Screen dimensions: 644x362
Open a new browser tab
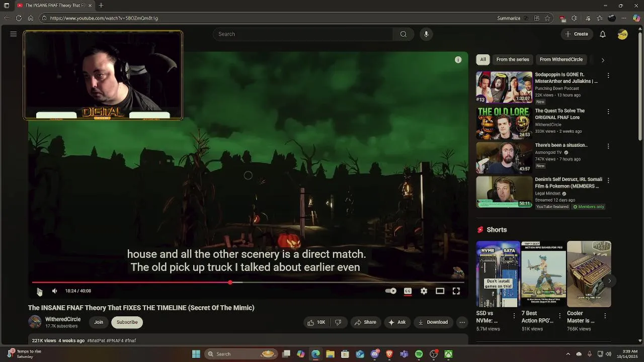(x=101, y=6)
